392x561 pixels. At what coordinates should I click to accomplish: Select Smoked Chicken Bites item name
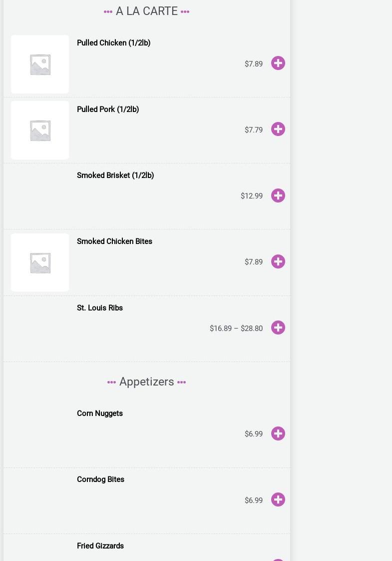click(x=114, y=241)
